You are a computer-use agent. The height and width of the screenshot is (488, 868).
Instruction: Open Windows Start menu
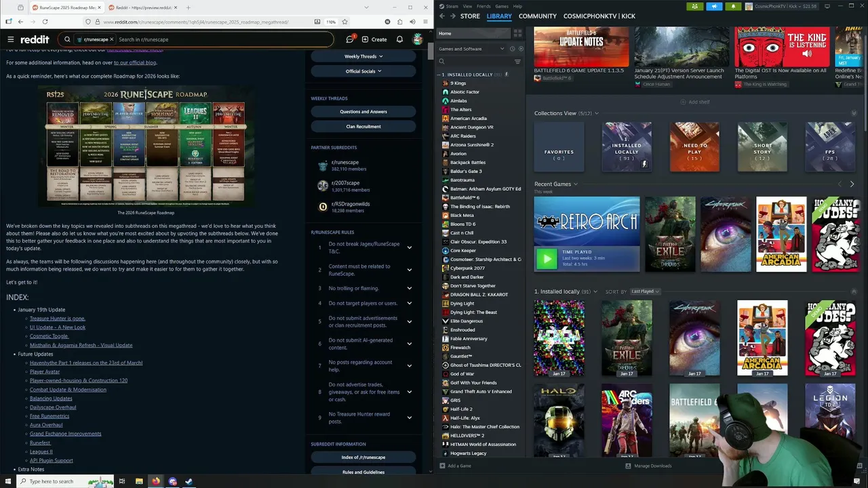pyautogui.click(x=7, y=481)
